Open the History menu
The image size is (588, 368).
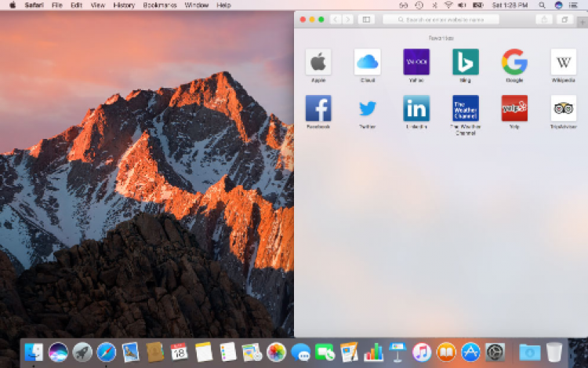[x=124, y=5]
